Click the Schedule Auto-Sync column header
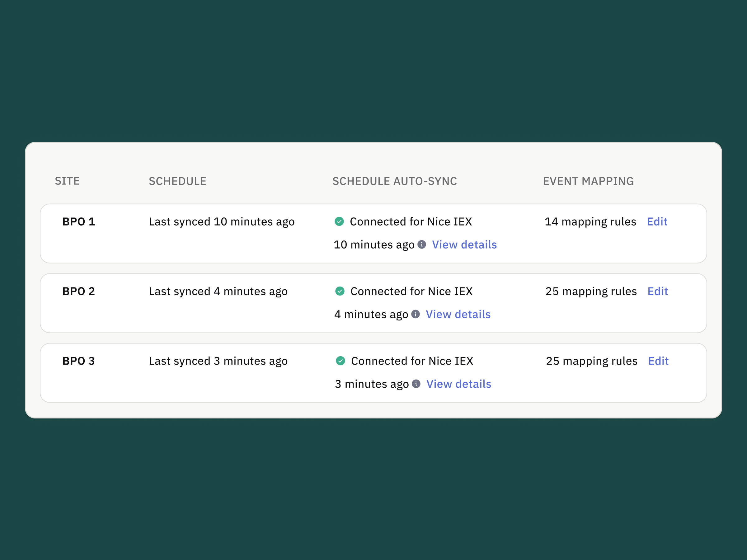The height and width of the screenshot is (560, 747). coord(394,181)
